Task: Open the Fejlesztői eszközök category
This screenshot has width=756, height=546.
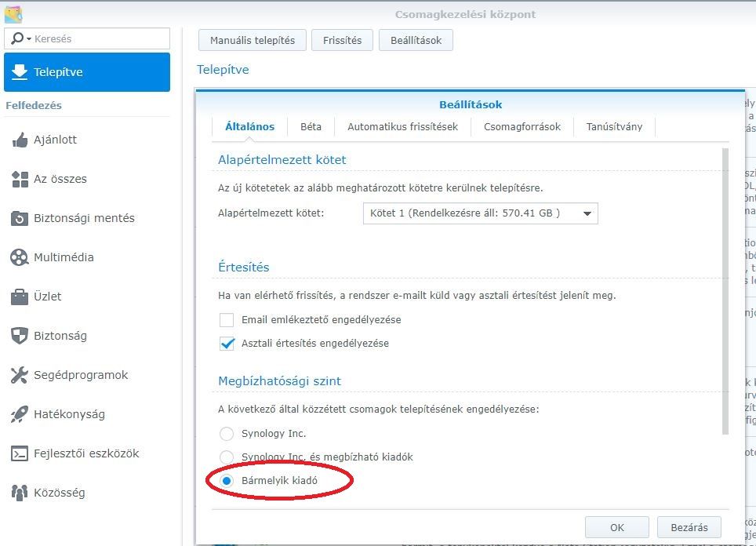Action: click(x=87, y=454)
